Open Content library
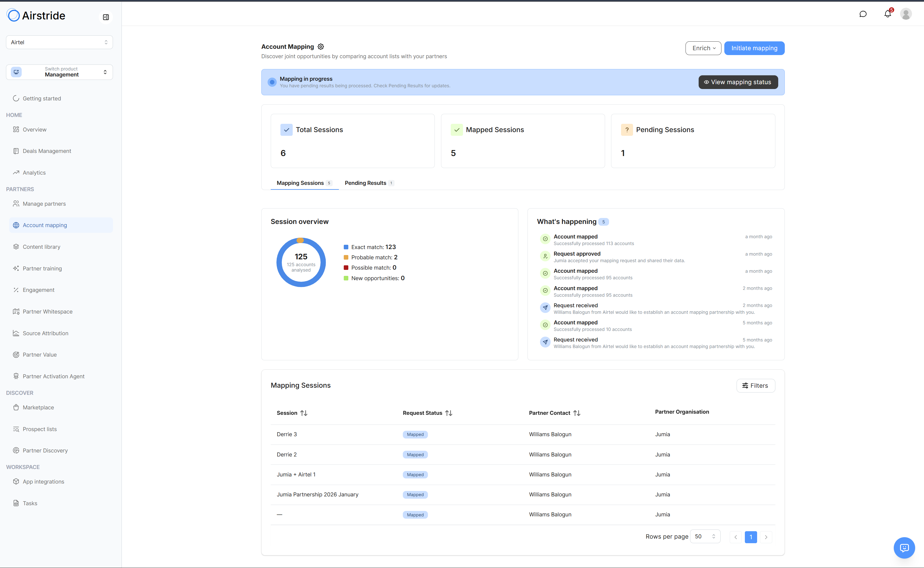The width and height of the screenshot is (924, 568). pyautogui.click(x=61, y=247)
